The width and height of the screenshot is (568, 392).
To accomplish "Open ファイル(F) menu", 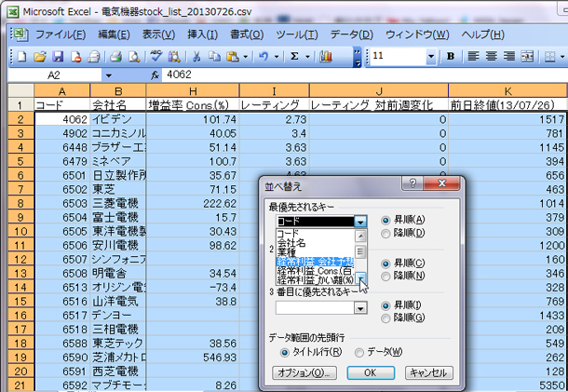I will [61, 34].
